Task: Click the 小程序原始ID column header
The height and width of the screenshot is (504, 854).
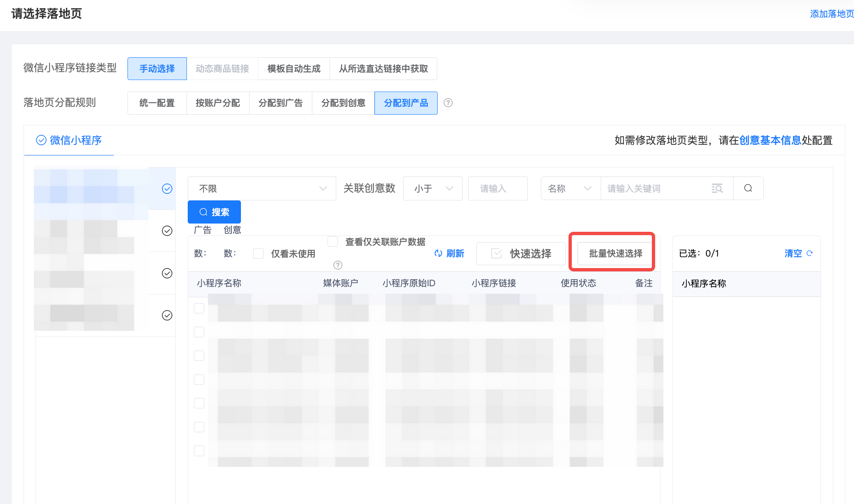Action: (x=409, y=283)
